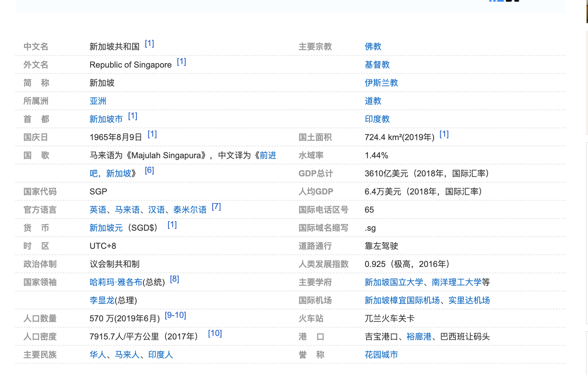Open citation [1] beside 724.4 km² area
The image size is (588, 375).
[444, 134]
